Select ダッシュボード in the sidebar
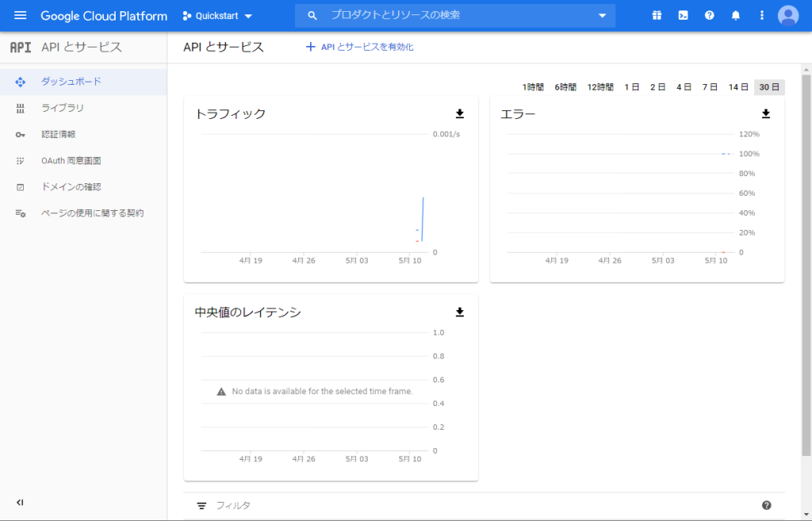 coord(83,82)
